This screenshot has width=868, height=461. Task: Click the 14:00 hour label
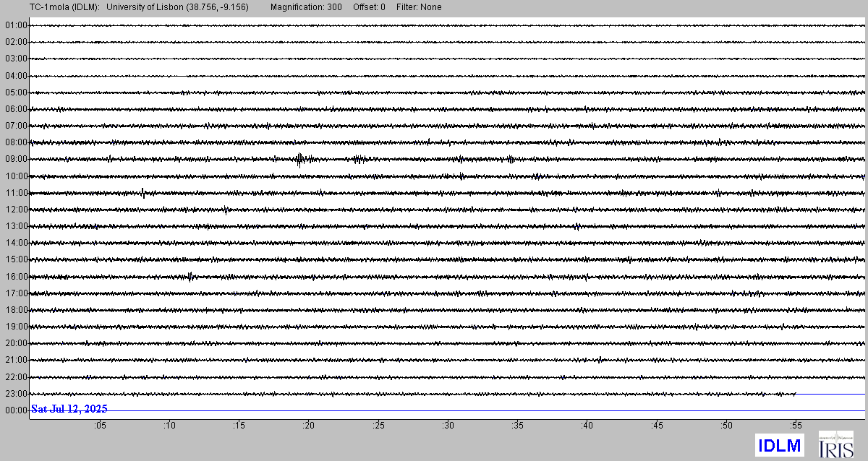point(16,243)
